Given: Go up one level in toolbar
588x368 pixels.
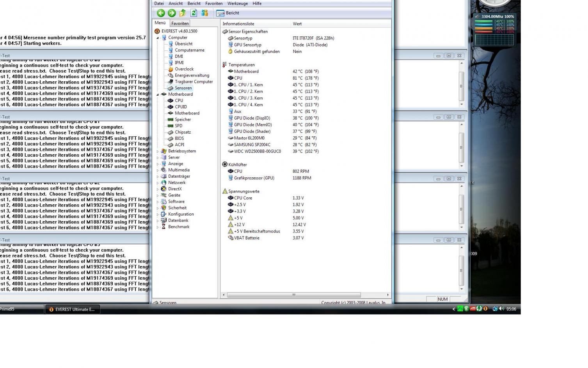Looking at the screenshot, I should (183, 13).
